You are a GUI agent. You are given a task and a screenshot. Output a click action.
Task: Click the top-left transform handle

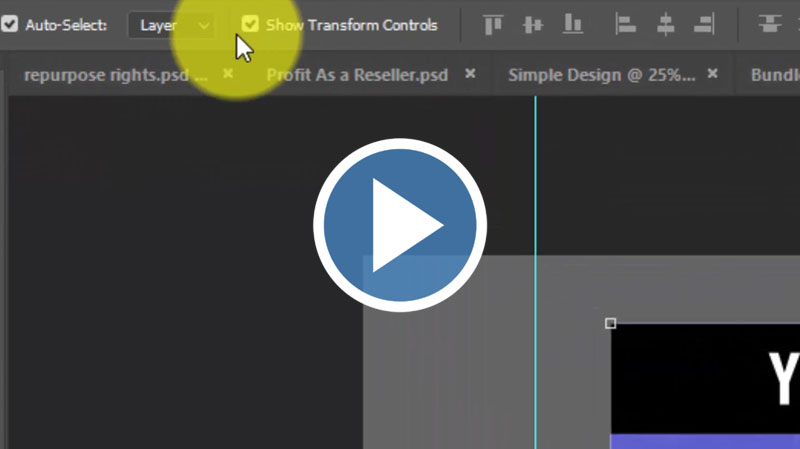[611, 323]
